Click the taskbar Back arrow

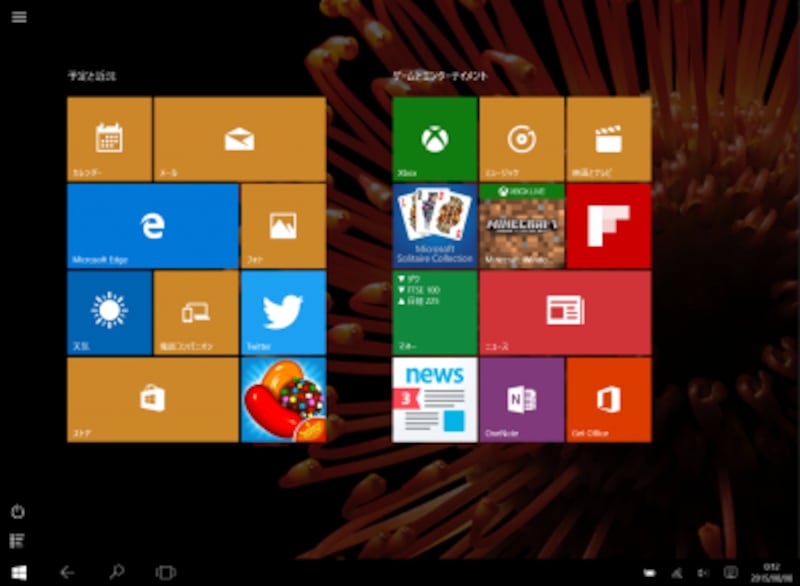point(67,572)
